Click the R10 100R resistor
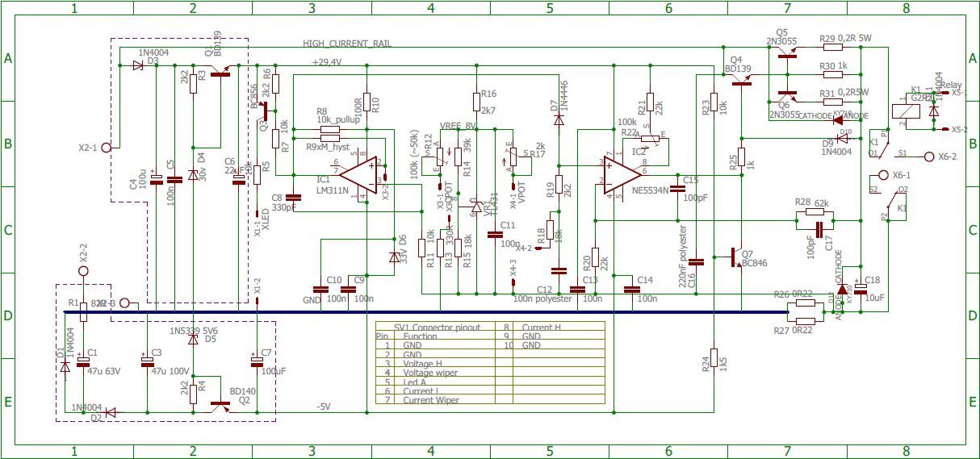 (x=367, y=101)
